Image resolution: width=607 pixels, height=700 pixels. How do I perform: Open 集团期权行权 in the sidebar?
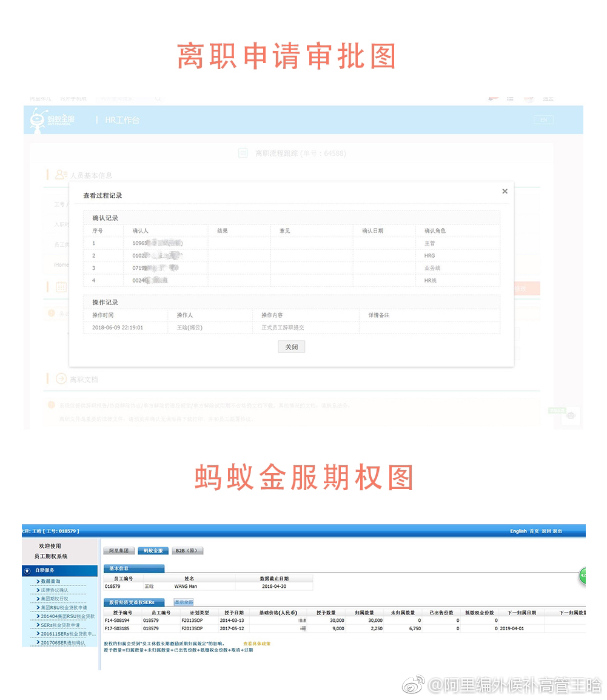(55, 599)
